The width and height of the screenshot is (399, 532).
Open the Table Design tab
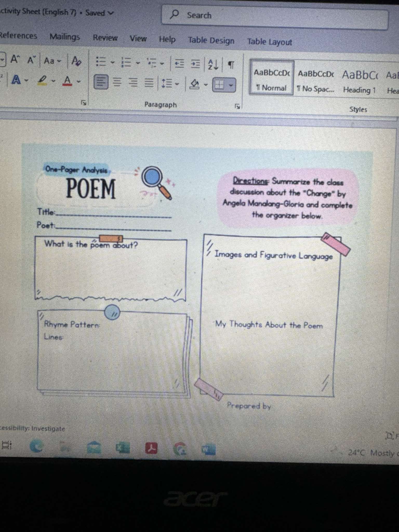211,40
